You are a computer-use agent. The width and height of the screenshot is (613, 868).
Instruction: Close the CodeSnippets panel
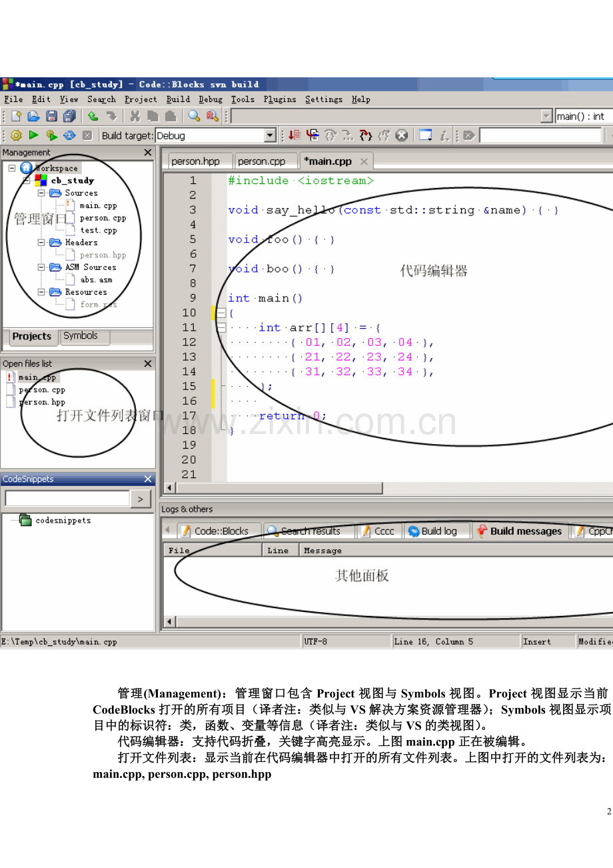click(148, 479)
